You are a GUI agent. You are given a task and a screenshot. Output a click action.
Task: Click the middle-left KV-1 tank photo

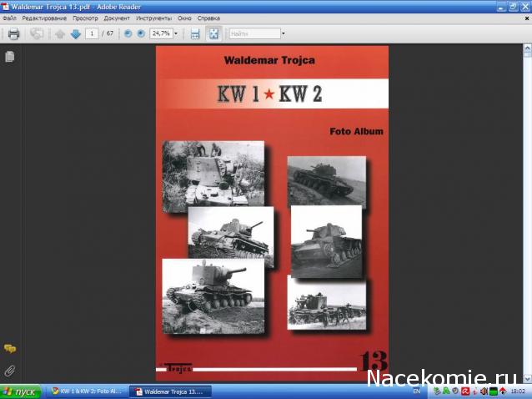coord(231,233)
